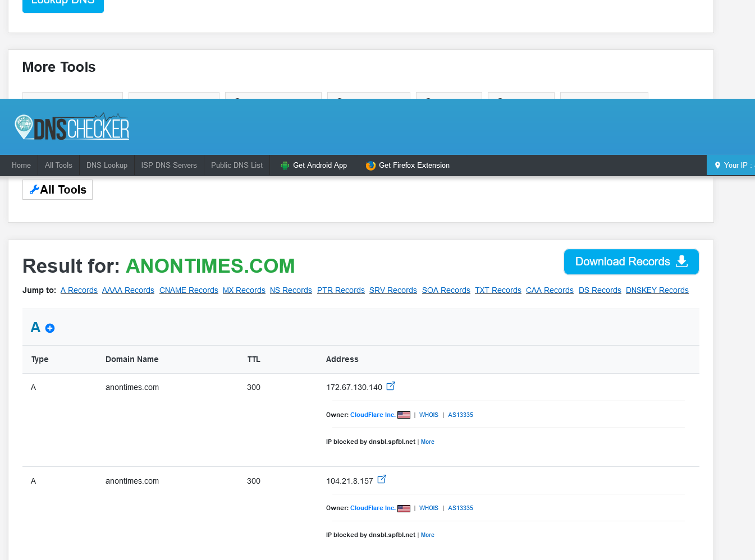Click the location pin near Your IP
Screen dimensions: 755x560
click(x=717, y=166)
